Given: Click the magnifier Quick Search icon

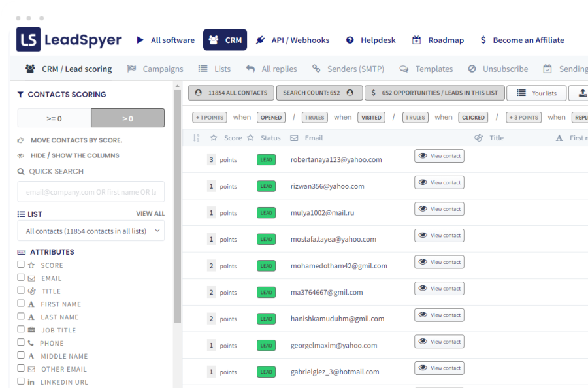Looking at the screenshot, I should click(x=21, y=172).
